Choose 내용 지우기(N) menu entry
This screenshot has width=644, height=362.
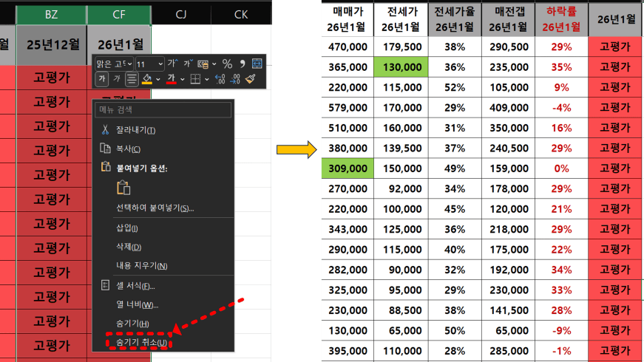click(142, 265)
